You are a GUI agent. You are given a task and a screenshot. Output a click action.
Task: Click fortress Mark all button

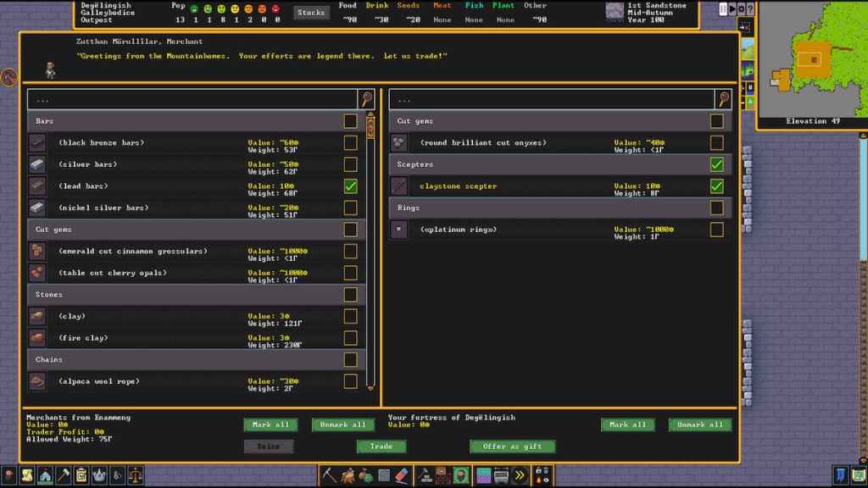[x=628, y=424]
